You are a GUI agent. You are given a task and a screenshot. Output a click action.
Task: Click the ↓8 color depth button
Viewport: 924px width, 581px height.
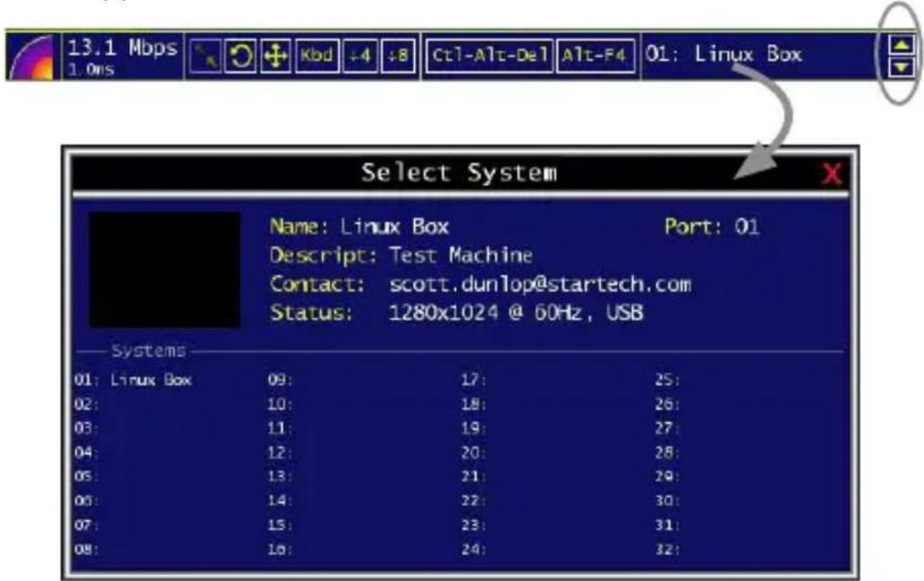(x=399, y=57)
